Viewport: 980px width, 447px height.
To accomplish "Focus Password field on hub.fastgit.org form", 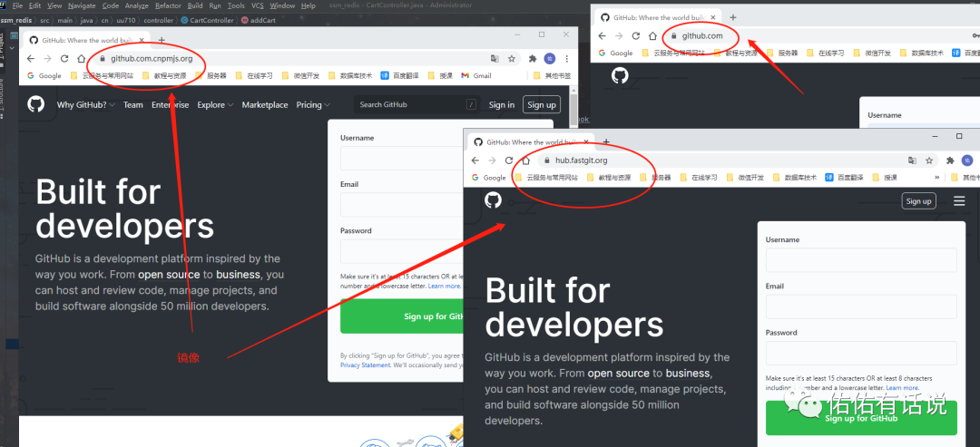I will 861,354.
